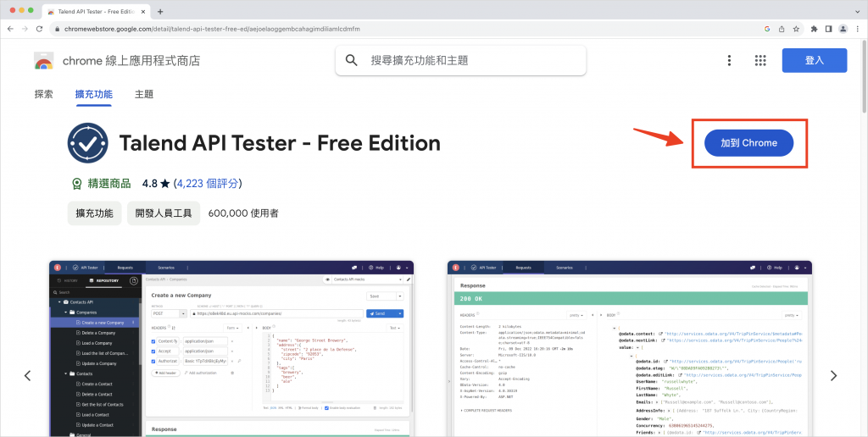
Task: Click the 加到 Chrome button
Action: pyautogui.click(x=748, y=143)
